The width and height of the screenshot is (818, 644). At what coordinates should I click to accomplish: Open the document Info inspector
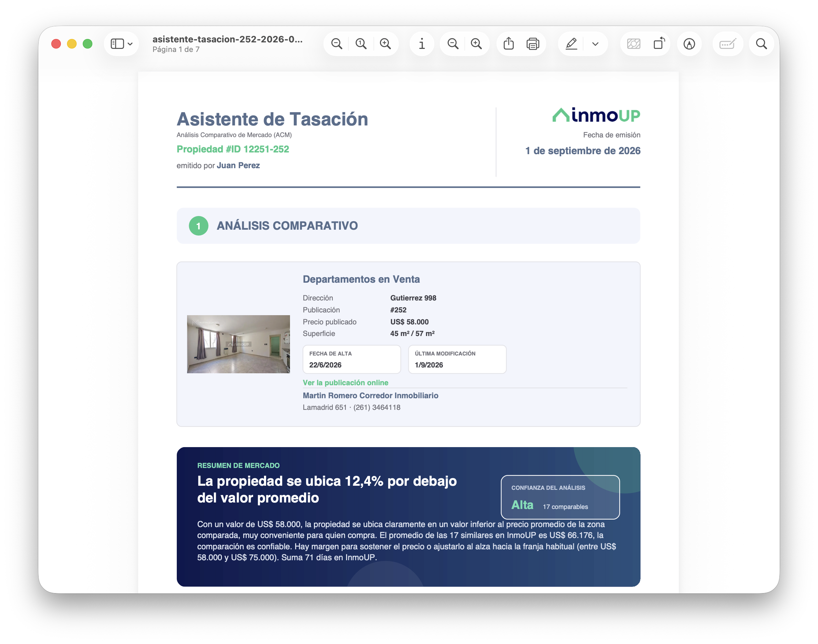(422, 44)
